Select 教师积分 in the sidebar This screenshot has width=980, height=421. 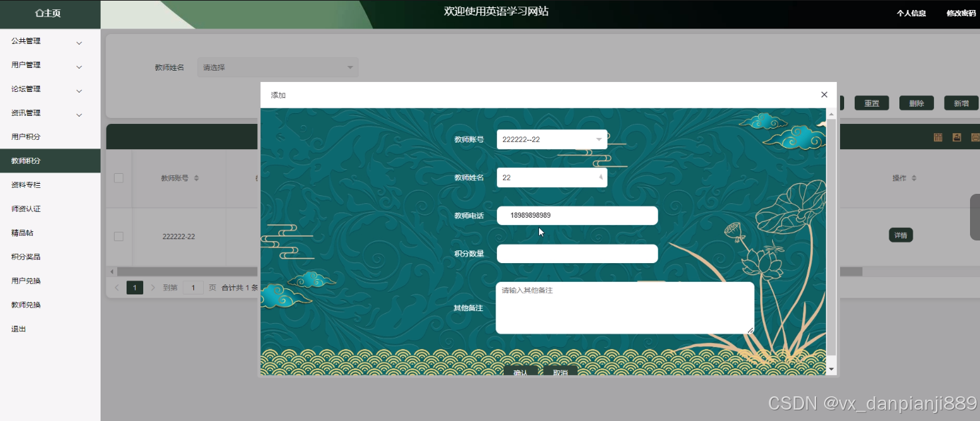(50, 161)
